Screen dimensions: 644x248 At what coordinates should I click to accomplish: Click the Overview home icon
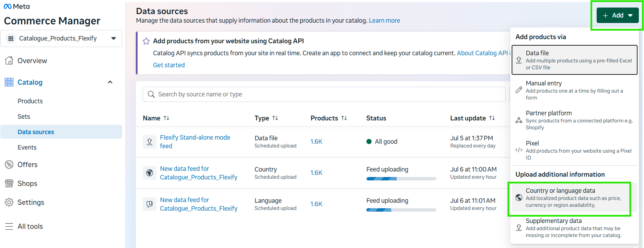9,60
